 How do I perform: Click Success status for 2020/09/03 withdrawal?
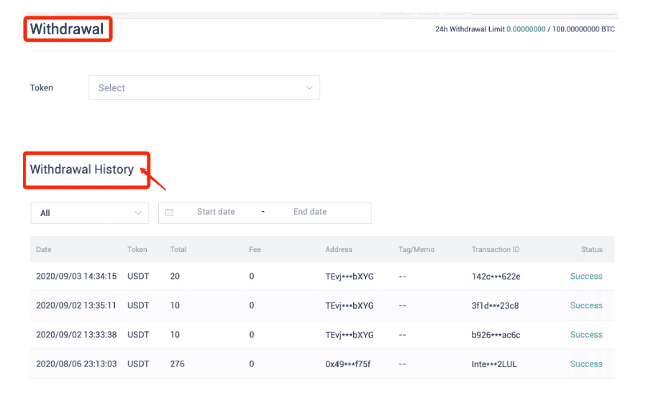[586, 276]
